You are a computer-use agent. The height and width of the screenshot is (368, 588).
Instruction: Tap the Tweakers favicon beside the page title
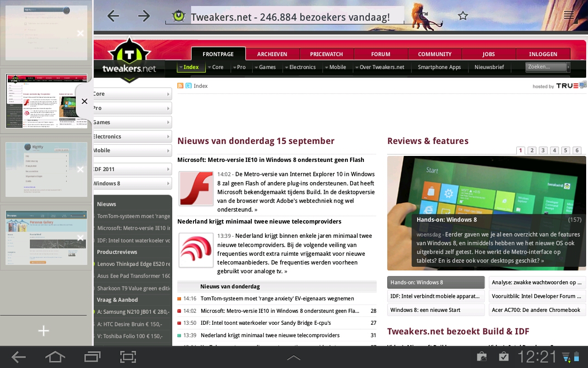[178, 17]
